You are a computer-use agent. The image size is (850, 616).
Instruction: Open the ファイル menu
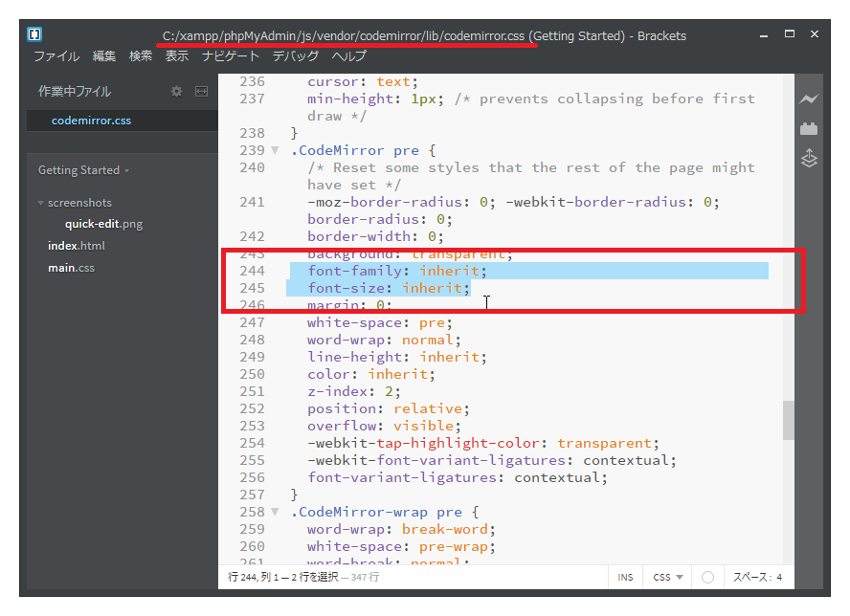(x=56, y=56)
